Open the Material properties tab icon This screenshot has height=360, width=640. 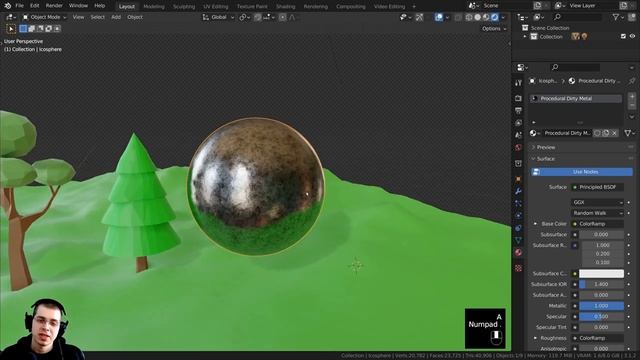pos(518,253)
